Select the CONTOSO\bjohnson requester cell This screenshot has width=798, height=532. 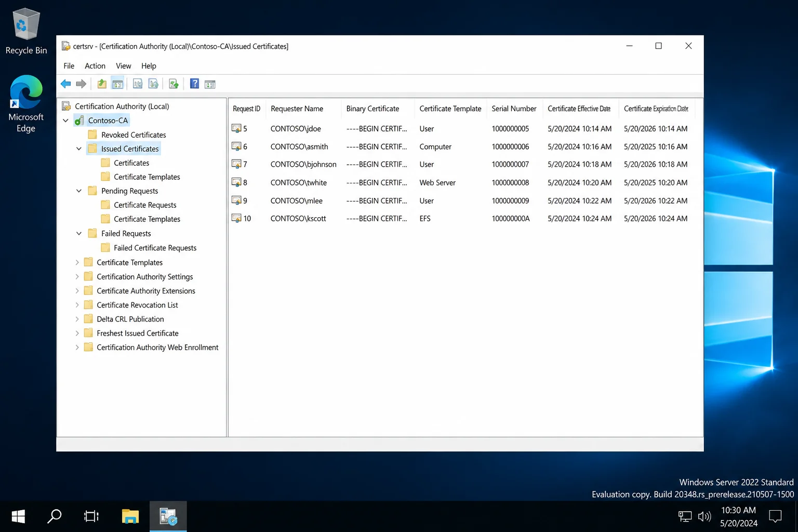pyautogui.click(x=303, y=164)
